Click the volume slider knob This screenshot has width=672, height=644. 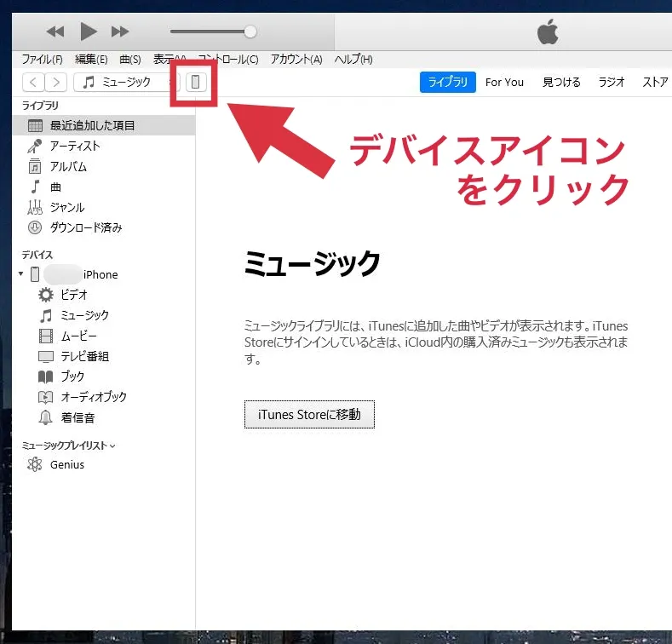pos(250,32)
